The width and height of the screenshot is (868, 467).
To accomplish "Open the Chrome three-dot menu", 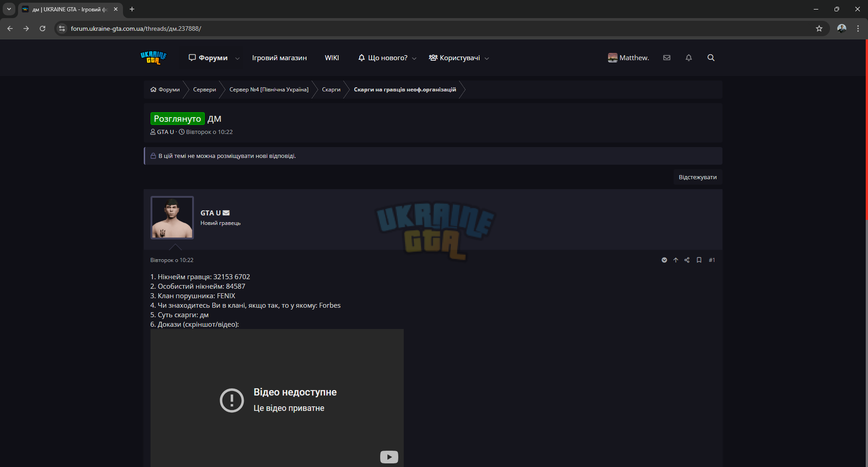I will click(x=858, y=29).
